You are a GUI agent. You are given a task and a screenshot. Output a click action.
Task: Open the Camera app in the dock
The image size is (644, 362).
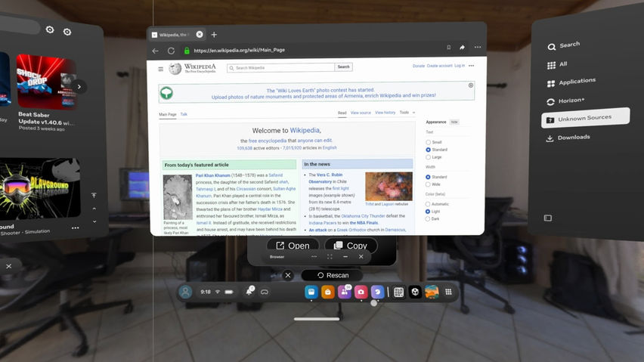pos(361,292)
